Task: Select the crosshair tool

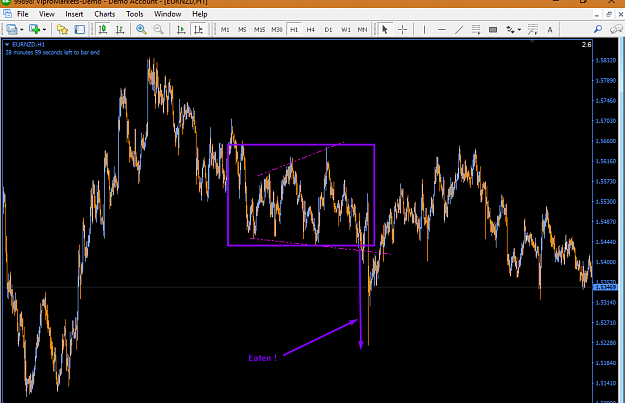Action: tap(403, 29)
